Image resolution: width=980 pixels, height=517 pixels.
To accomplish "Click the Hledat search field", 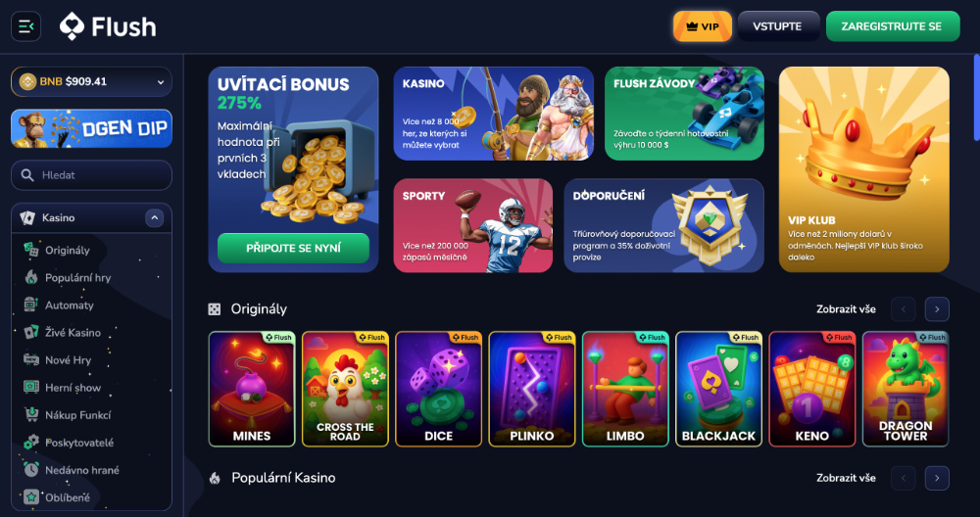I will click(x=91, y=175).
